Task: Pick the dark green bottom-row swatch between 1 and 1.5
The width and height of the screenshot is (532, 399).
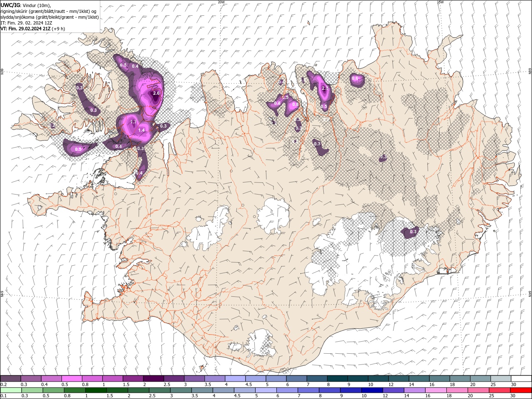Action: coord(96,390)
